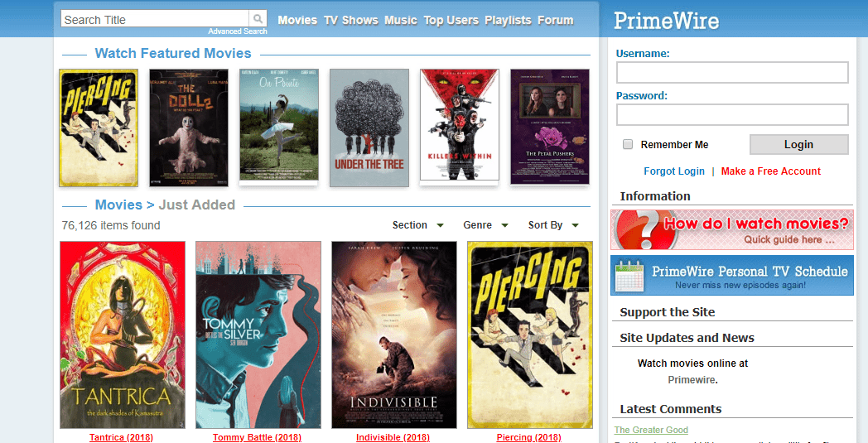
Task: Click the Piercing (2018) title link
Action: coord(528,437)
